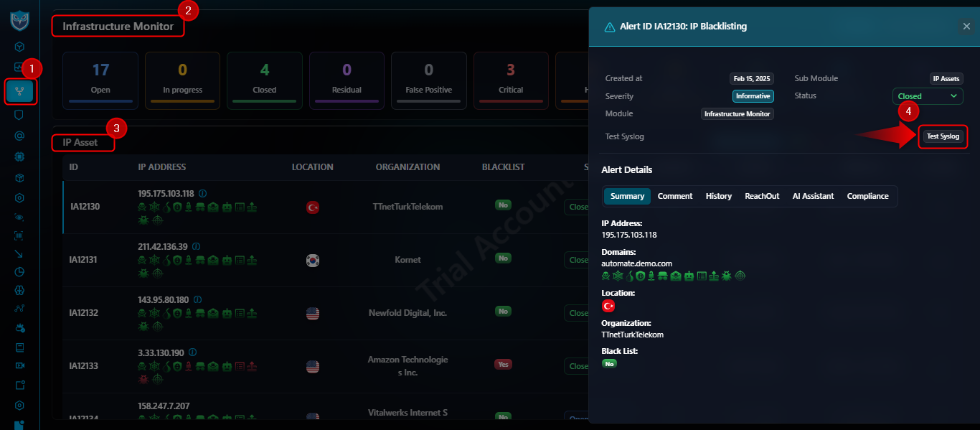Open Infrastructure Monitor branch icon in sidebar

coord(19,91)
